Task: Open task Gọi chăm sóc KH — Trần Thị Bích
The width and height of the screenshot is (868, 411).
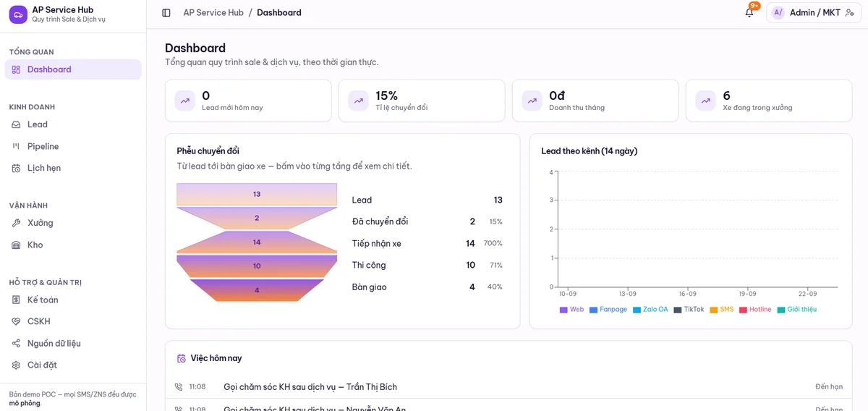Action: (x=310, y=387)
